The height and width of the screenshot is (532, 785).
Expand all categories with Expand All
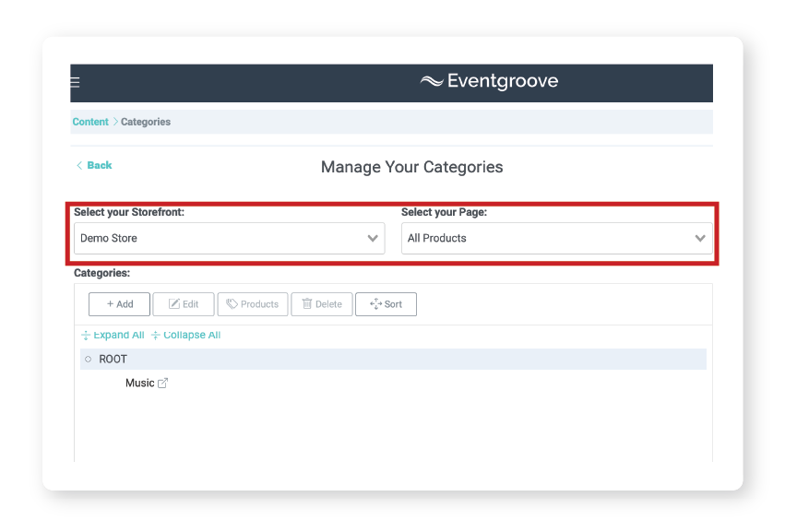click(x=113, y=336)
